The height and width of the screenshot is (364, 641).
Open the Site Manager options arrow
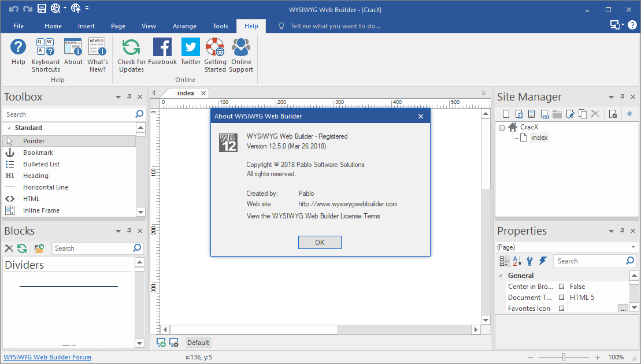coord(611,97)
